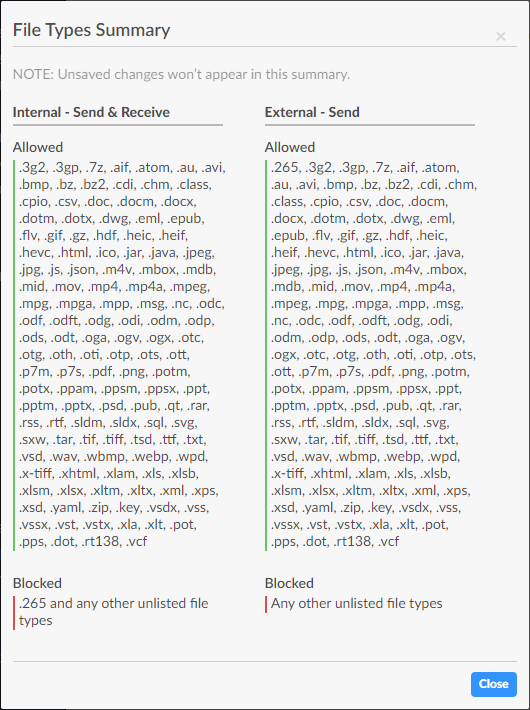Click the 'Any other unlisted file types' text
The image size is (530, 710).
tap(357, 604)
